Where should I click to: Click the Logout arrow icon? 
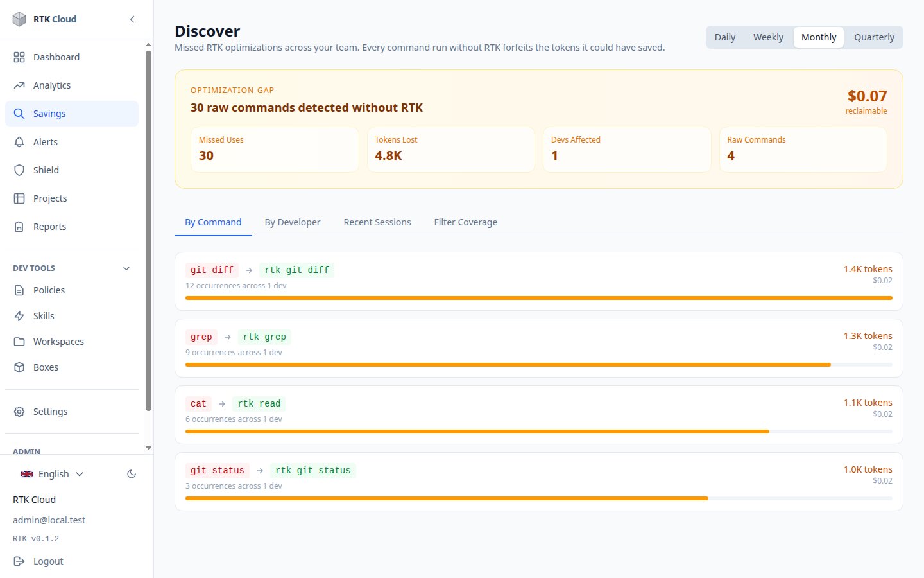(19, 561)
